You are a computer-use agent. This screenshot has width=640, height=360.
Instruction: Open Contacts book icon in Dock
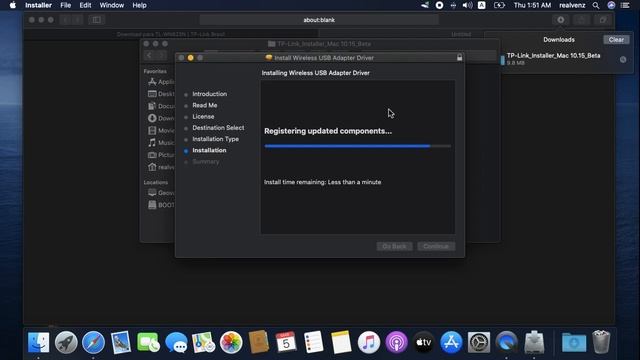click(259, 342)
